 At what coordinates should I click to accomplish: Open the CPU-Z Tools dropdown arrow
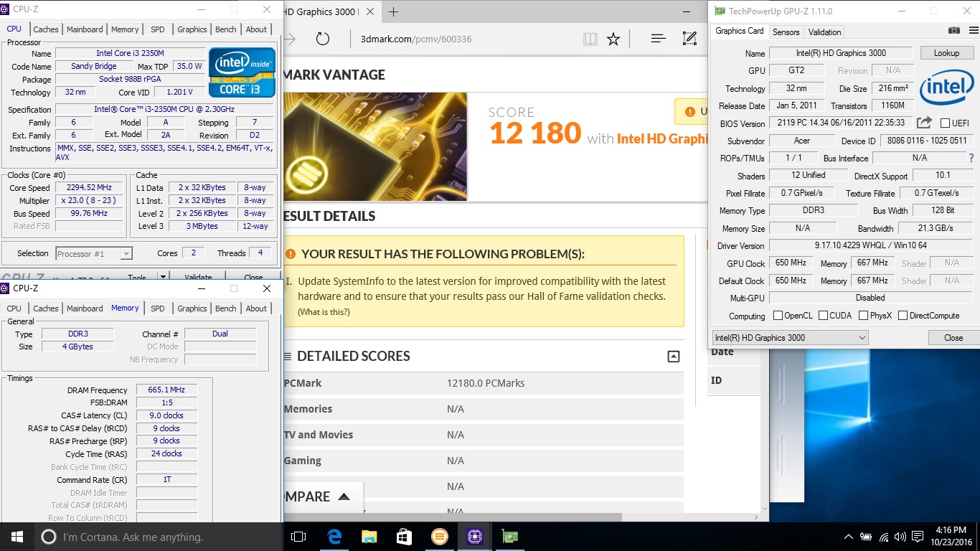[x=163, y=277]
